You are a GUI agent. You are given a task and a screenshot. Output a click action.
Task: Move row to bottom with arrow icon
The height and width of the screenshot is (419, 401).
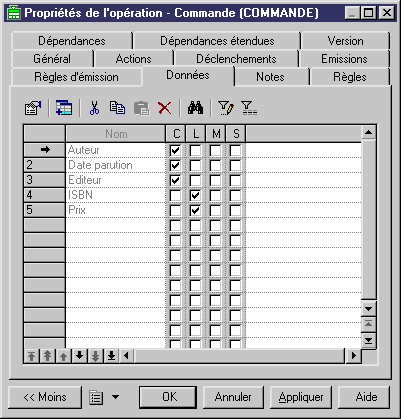tap(111, 356)
